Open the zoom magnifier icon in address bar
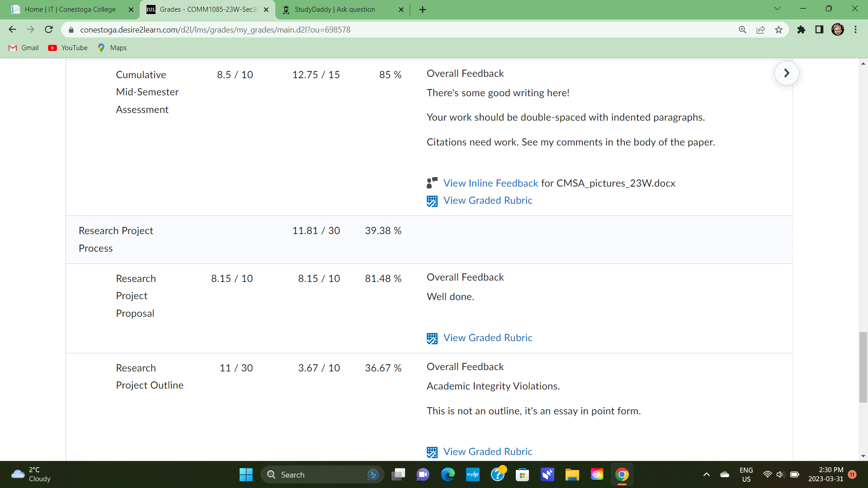 coord(742,30)
